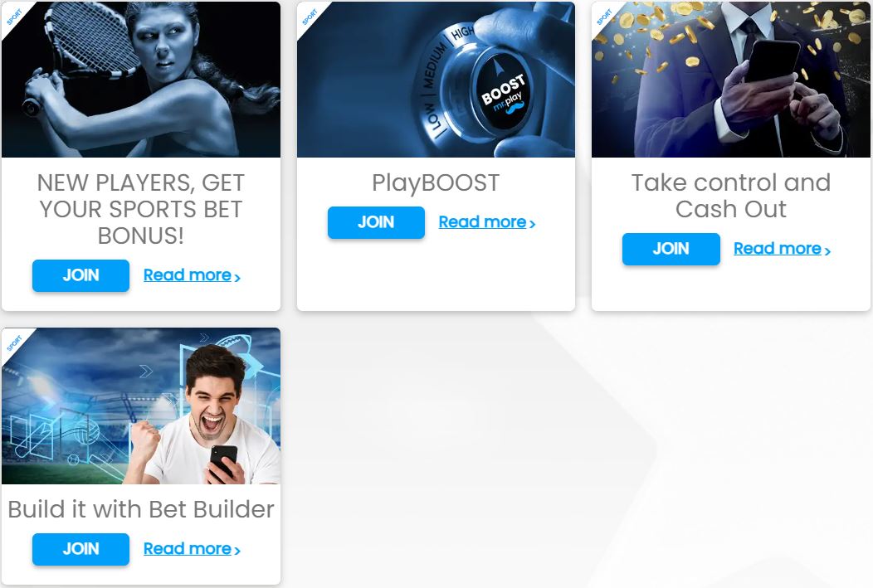Click the SPORT ribbon on PlayBOOST card
Image resolution: width=873 pixels, height=588 pixels.
coord(310,17)
